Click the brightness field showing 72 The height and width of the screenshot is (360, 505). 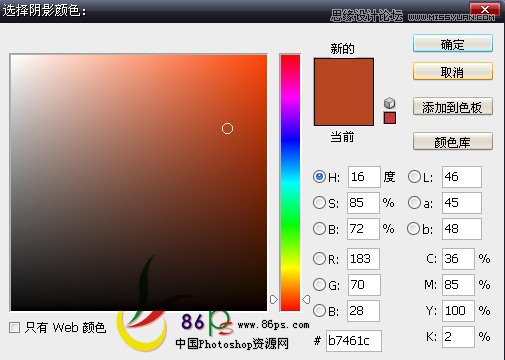[363, 229]
